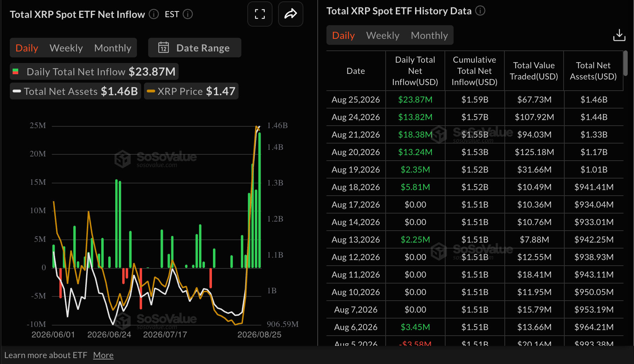Click the $2.35M inflow cell
The height and width of the screenshot is (364, 634).
click(x=415, y=169)
